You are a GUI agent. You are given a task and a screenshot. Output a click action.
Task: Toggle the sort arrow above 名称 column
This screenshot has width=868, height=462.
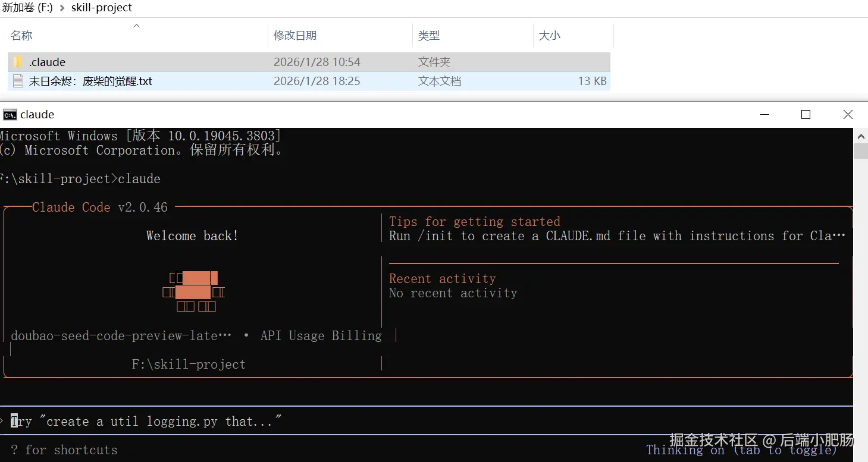pyautogui.click(x=136, y=26)
